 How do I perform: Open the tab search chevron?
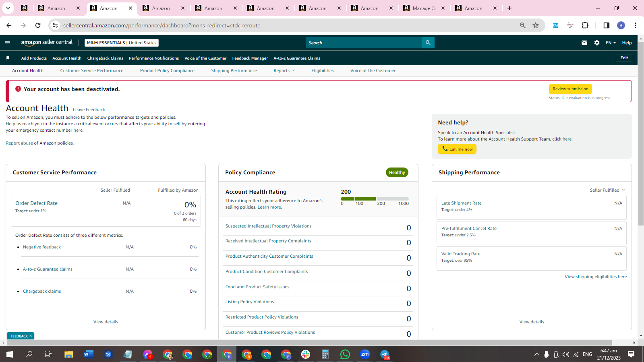pos(8,8)
